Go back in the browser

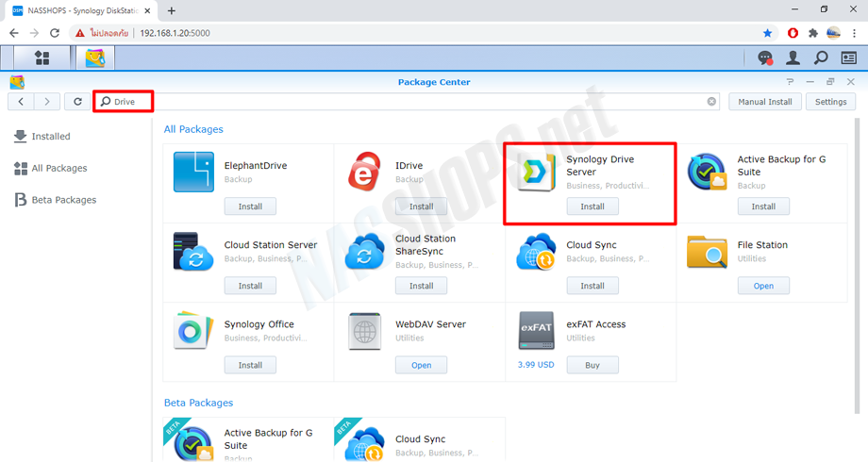(x=14, y=33)
